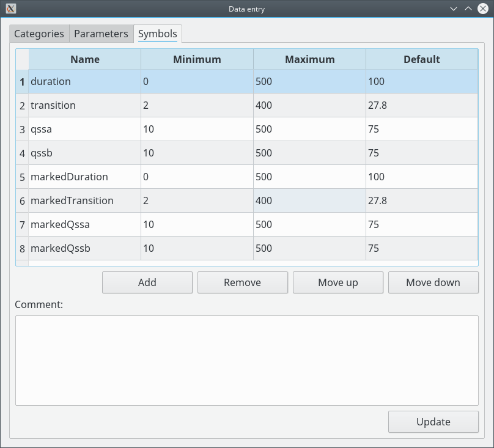Click the Maximum cell of transition row
The height and width of the screenshot is (448, 494).
coord(310,105)
